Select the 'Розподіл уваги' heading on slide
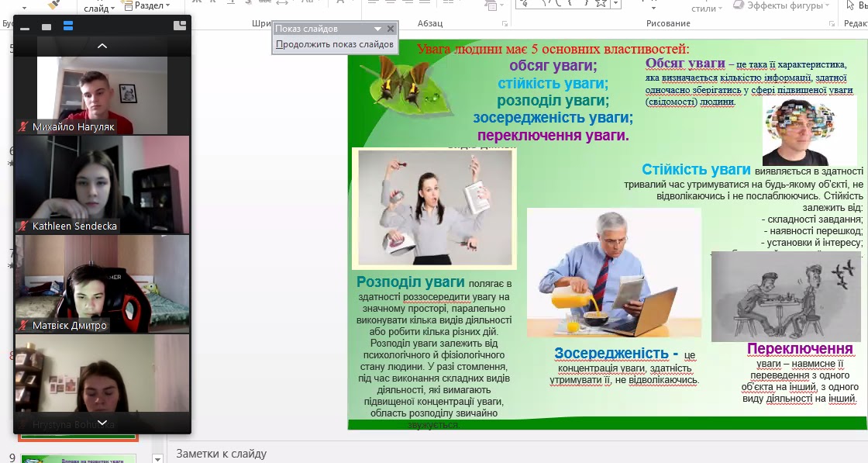The width and height of the screenshot is (868, 463). (x=410, y=282)
